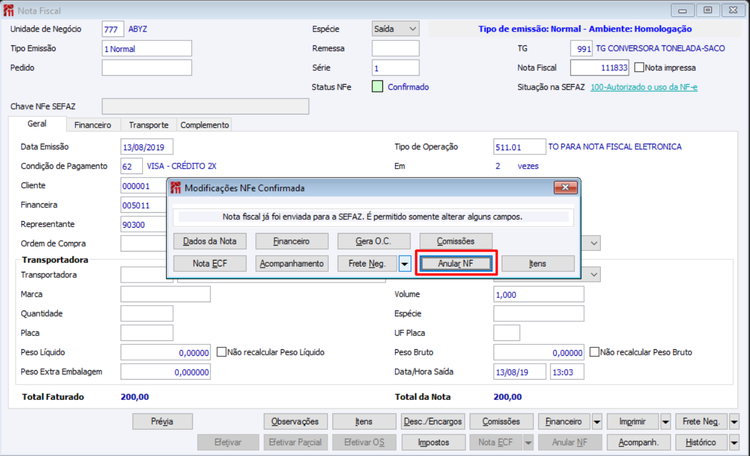Open the bottom Financeiro button arrow
This screenshot has height=456, width=750.
(x=597, y=422)
